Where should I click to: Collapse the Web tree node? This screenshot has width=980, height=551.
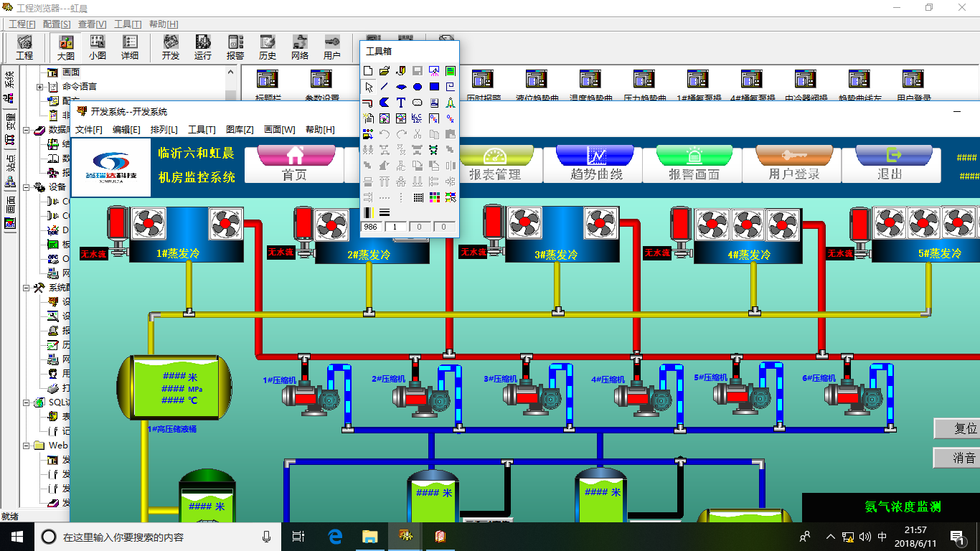[27, 446]
